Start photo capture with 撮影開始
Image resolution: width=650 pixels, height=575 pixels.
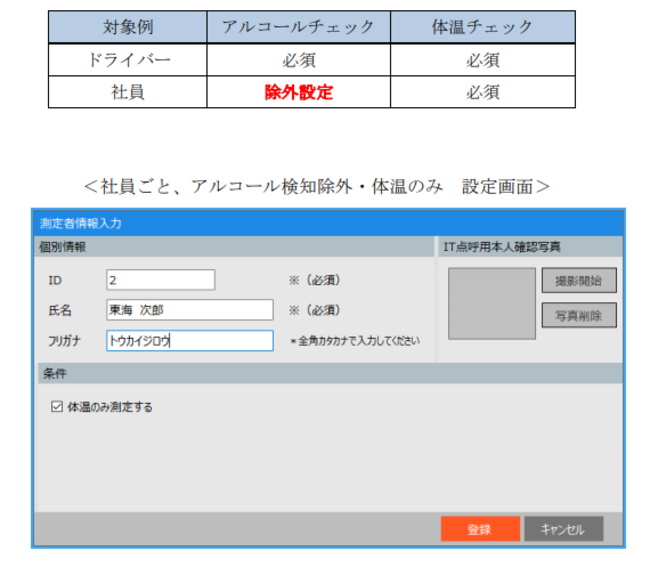pos(579,280)
